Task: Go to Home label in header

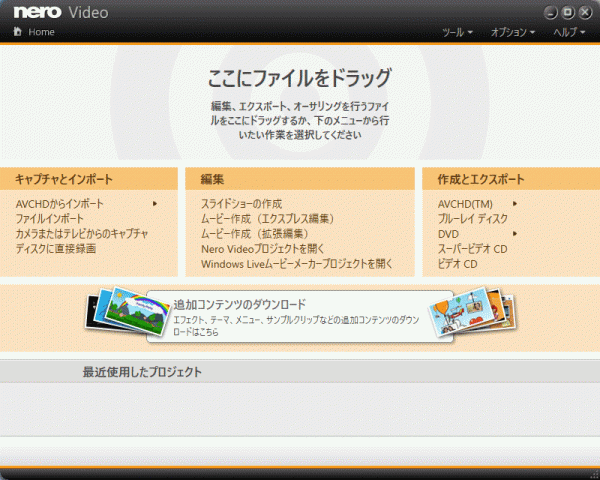Action: [x=41, y=32]
